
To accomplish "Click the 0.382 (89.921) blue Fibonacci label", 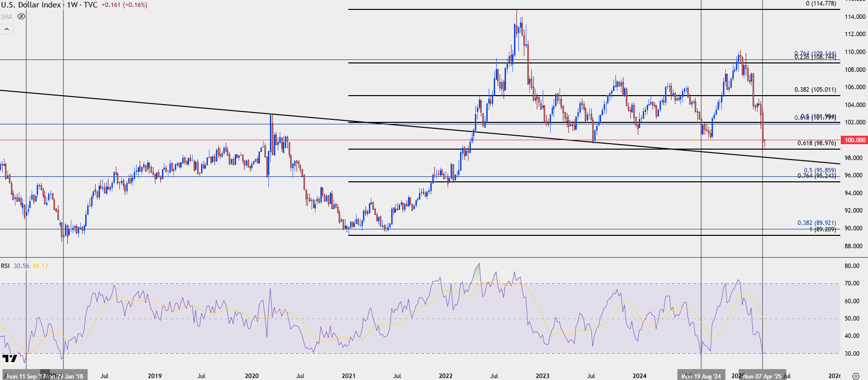I will 817,223.
